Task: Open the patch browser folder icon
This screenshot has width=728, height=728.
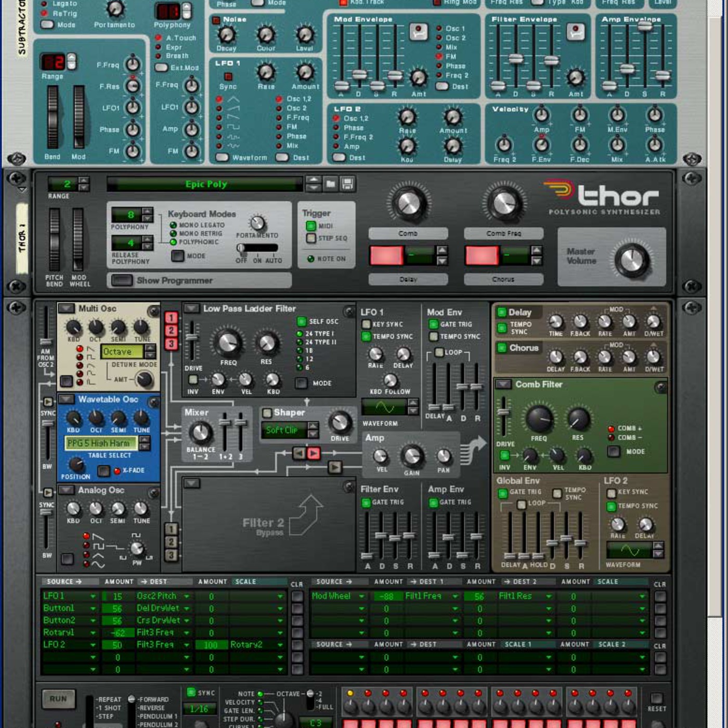Action: 331,184
